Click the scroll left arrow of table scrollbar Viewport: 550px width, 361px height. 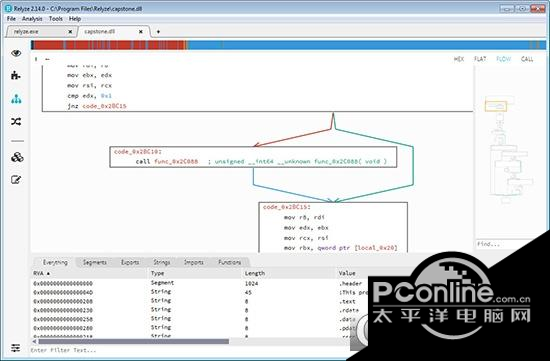tap(34, 341)
